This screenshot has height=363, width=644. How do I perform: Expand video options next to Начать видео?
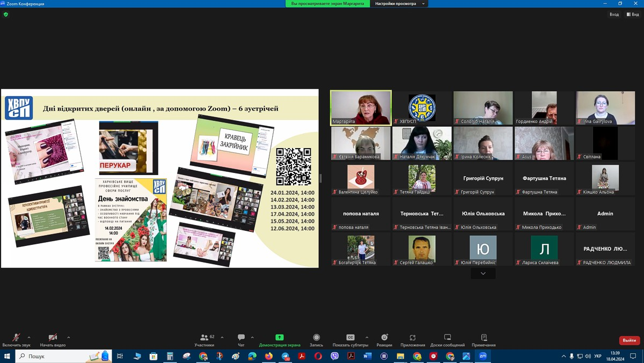(69, 338)
